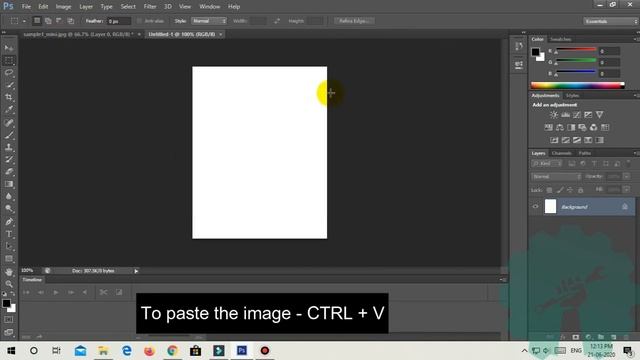Image resolution: width=640 pixels, height=360 pixels.
Task: Open the History panel icon
Action: 519,46
